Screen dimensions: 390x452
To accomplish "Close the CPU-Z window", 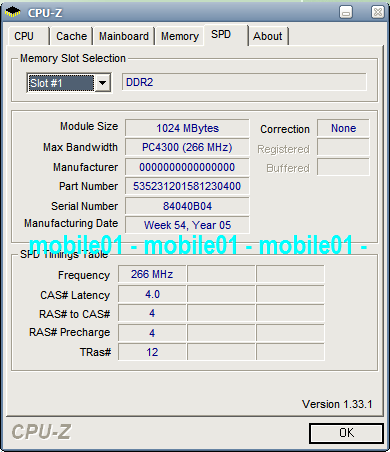I will [377, 13].
